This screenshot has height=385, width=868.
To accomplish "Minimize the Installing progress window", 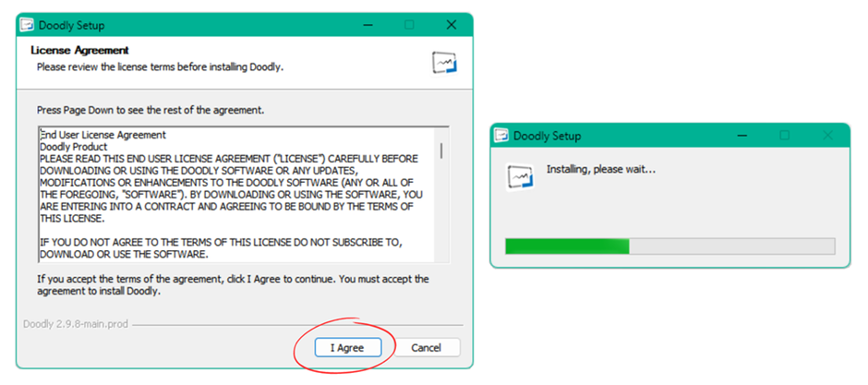I will point(743,136).
